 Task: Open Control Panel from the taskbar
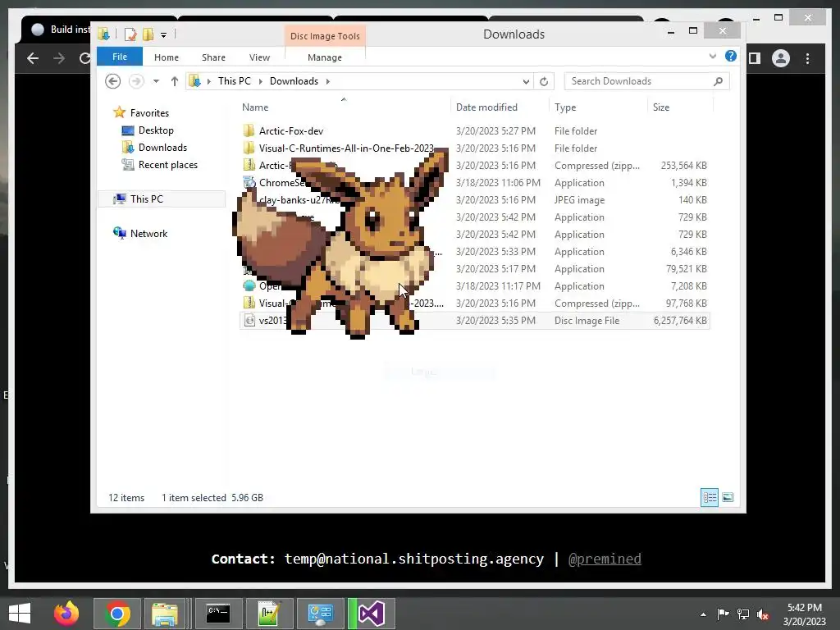pyautogui.click(x=320, y=614)
